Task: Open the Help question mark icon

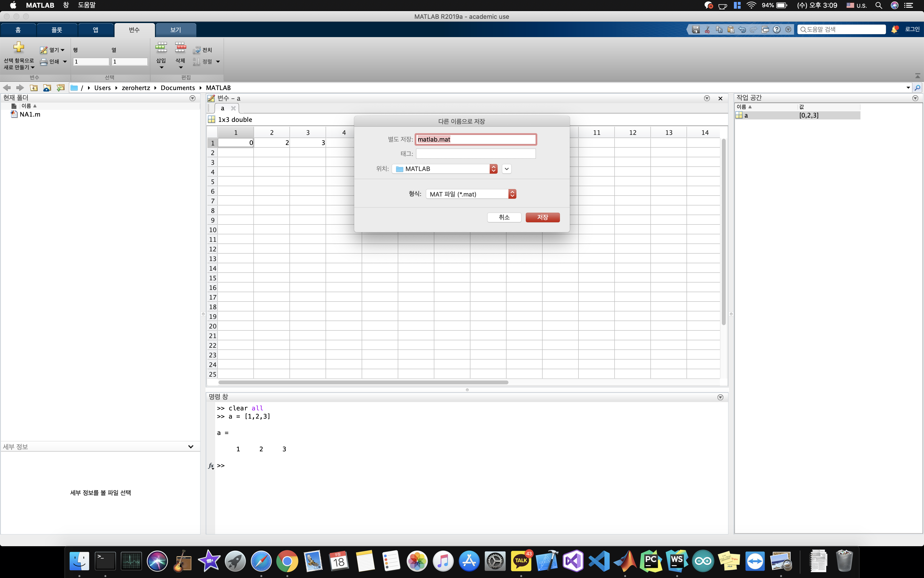Action: 777,29
